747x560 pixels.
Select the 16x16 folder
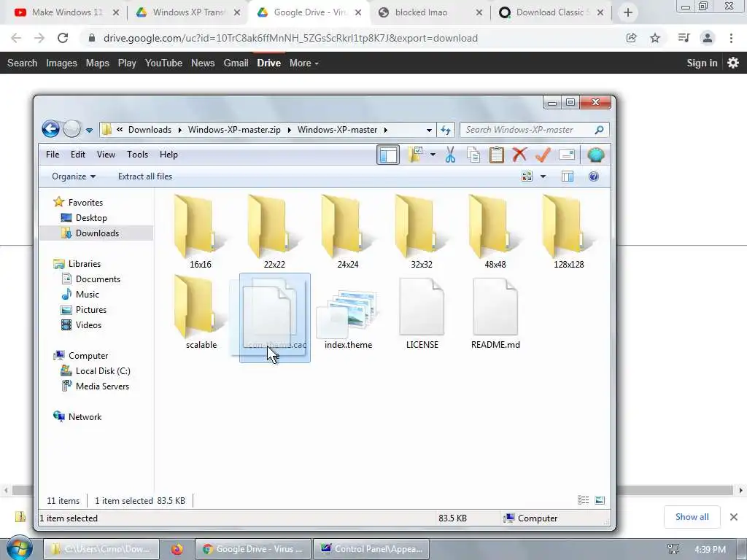[200, 232]
